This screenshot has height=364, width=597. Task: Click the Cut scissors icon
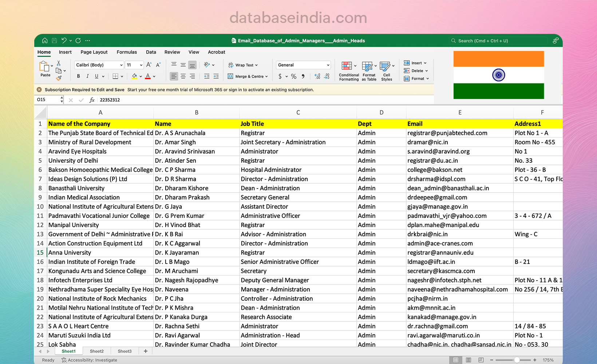tap(59, 63)
